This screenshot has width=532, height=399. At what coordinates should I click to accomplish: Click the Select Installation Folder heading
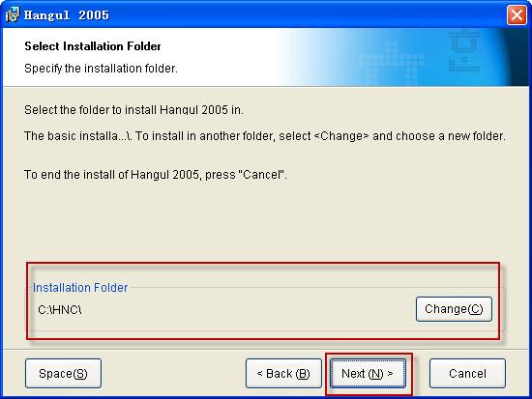(93, 46)
